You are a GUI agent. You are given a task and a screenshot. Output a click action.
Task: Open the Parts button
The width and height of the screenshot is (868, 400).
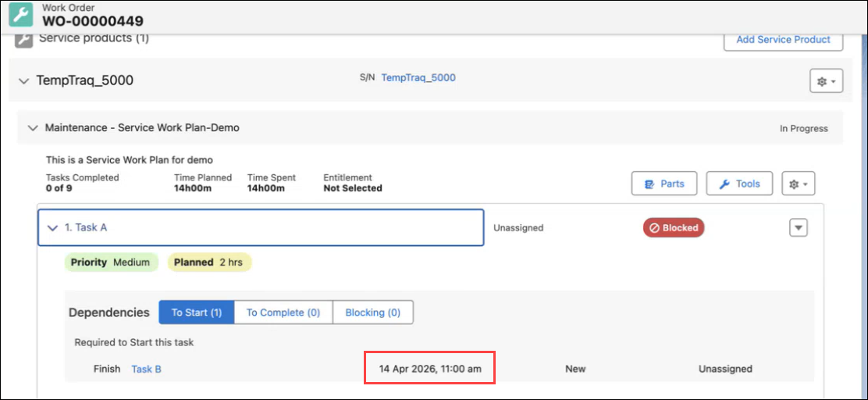(664, 184)
